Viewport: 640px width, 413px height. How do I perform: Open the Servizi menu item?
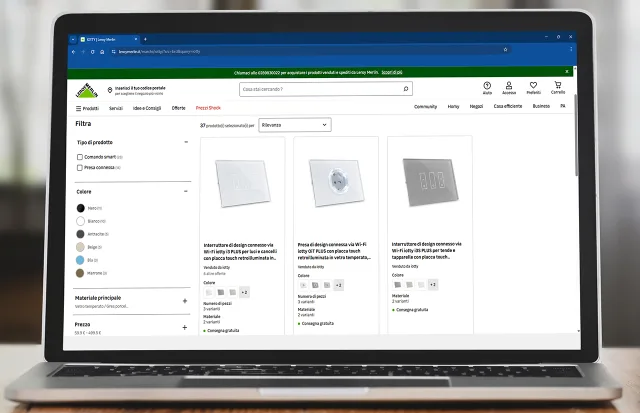116,107
